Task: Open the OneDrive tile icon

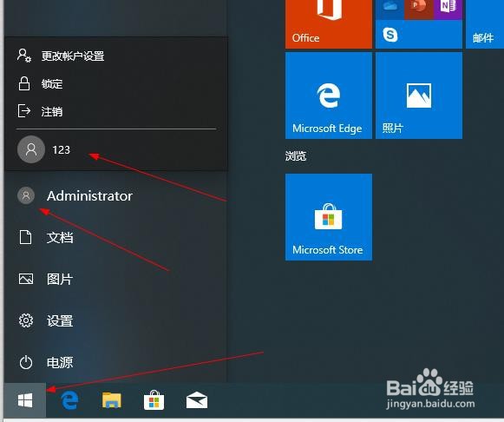Action: 389,9
